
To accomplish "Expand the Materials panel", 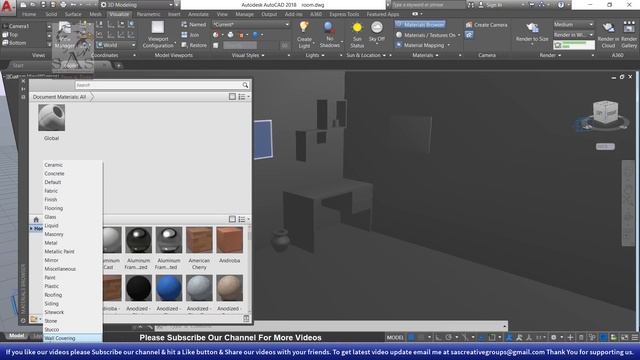I will pyautogui.click(x=425, y=55).
